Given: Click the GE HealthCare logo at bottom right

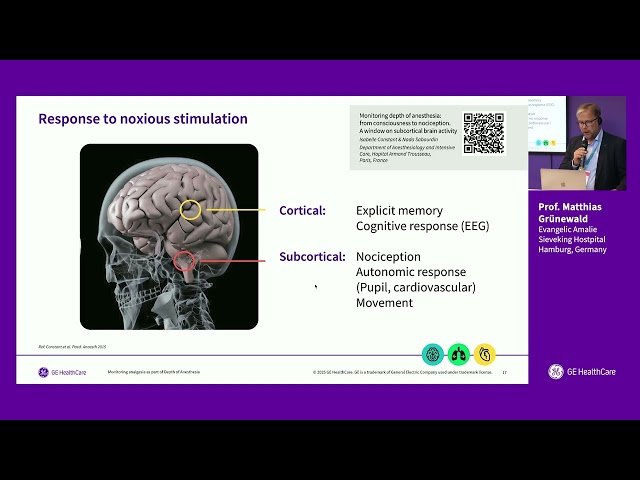Looking at the screenshot, I should click(x=581, y=372).
